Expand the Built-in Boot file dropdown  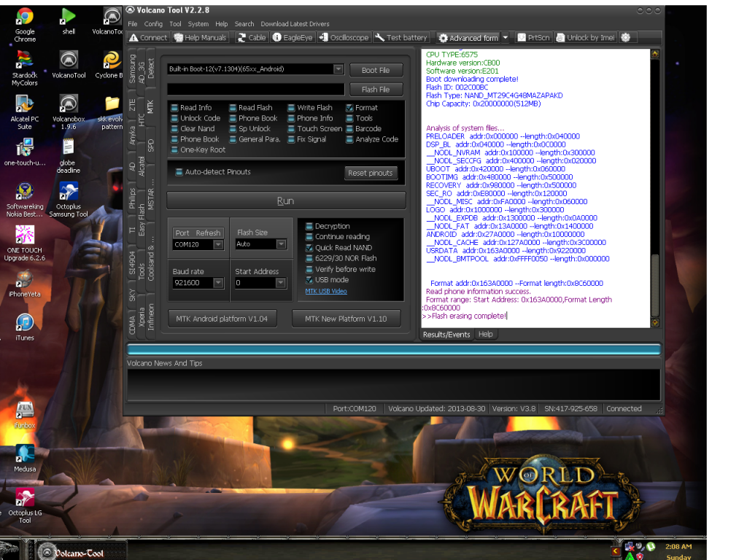point(338,69)
